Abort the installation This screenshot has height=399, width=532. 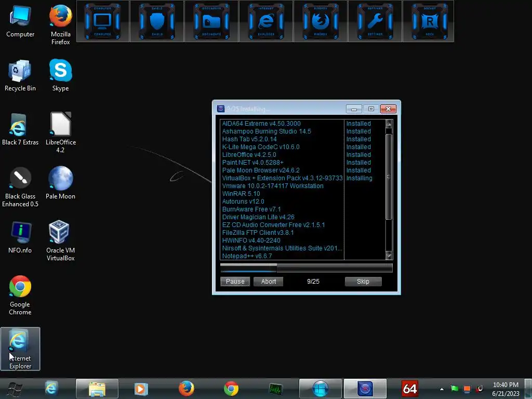tap(269, 281)
